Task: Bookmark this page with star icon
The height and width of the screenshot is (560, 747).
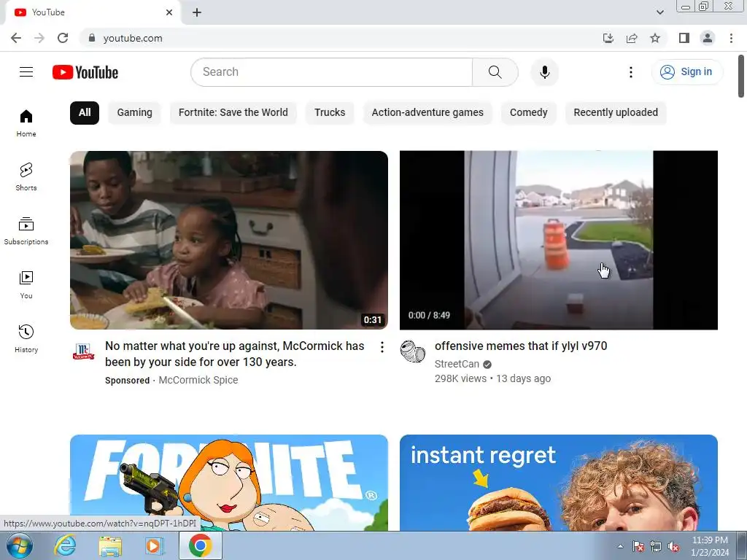Action: [x=655, y=38]
